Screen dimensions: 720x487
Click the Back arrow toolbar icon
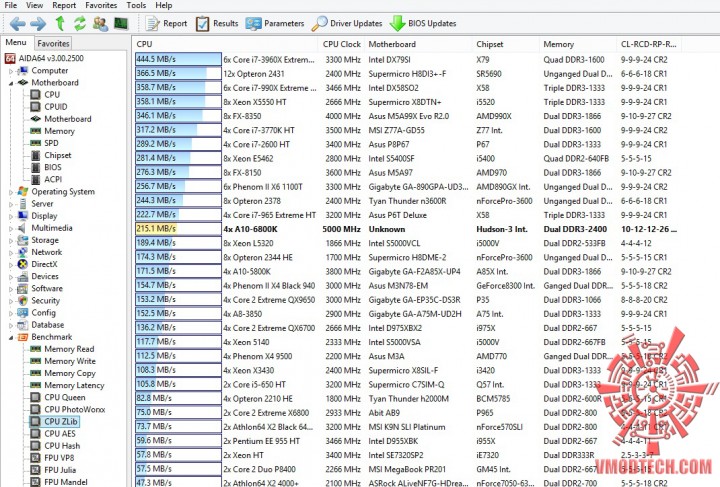17,23
